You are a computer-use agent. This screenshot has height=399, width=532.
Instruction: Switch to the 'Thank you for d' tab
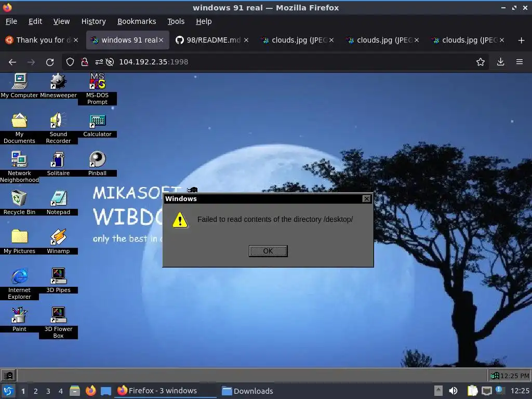click(42, 40)
